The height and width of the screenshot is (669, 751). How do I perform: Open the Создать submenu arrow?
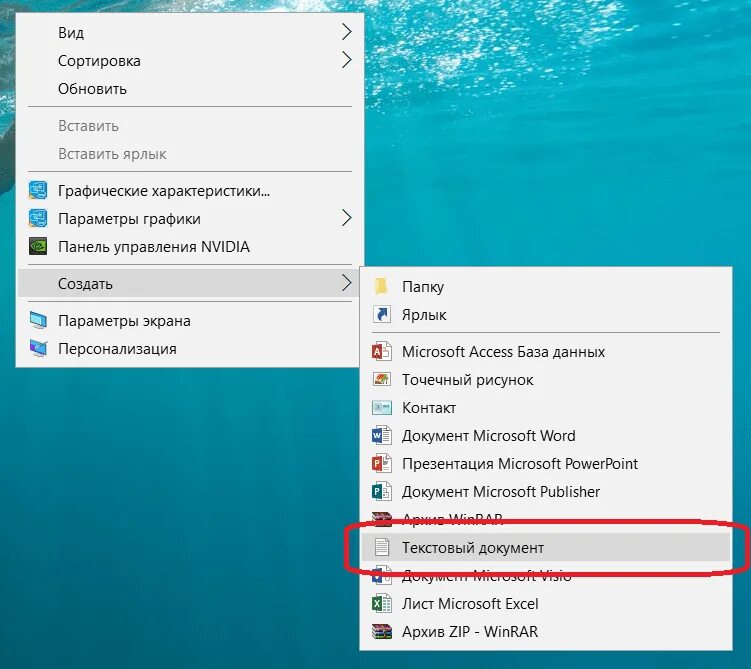point(346,283)
